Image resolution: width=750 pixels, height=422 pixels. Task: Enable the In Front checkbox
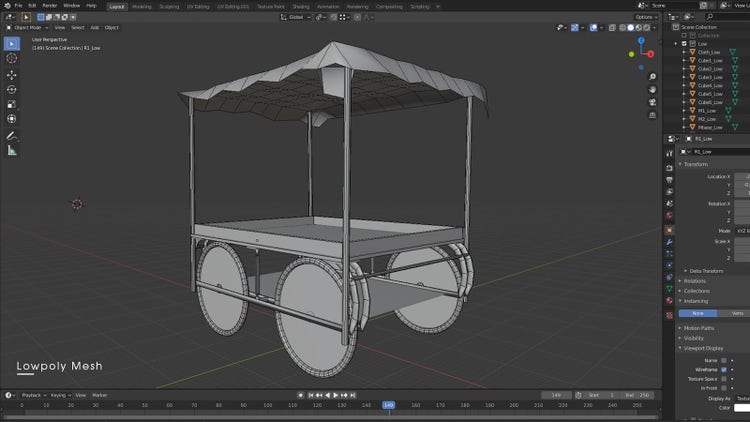point(724,388)
